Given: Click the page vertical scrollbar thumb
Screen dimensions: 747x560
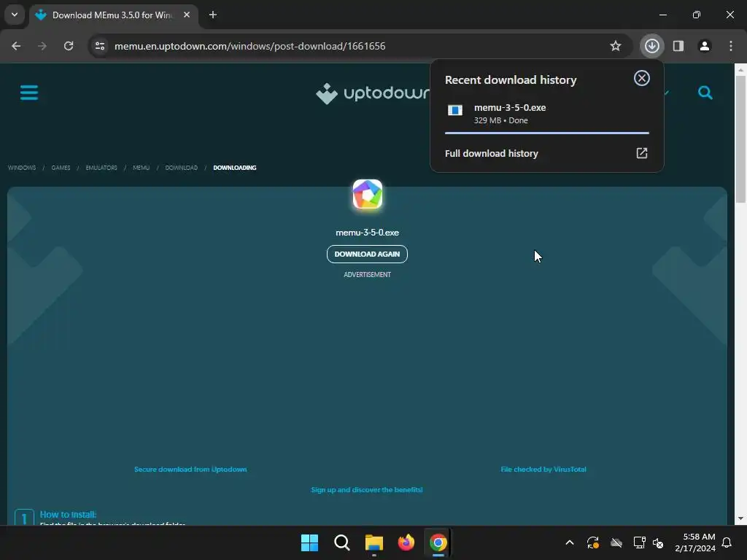Looking at the screenshot, I should 740,139.
